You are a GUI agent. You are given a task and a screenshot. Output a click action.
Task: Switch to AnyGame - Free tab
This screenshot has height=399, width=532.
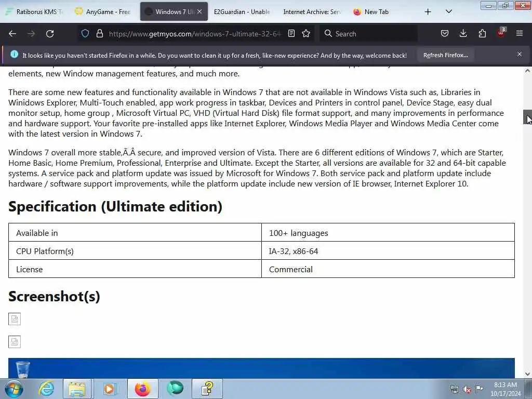(x=103, y=11)
